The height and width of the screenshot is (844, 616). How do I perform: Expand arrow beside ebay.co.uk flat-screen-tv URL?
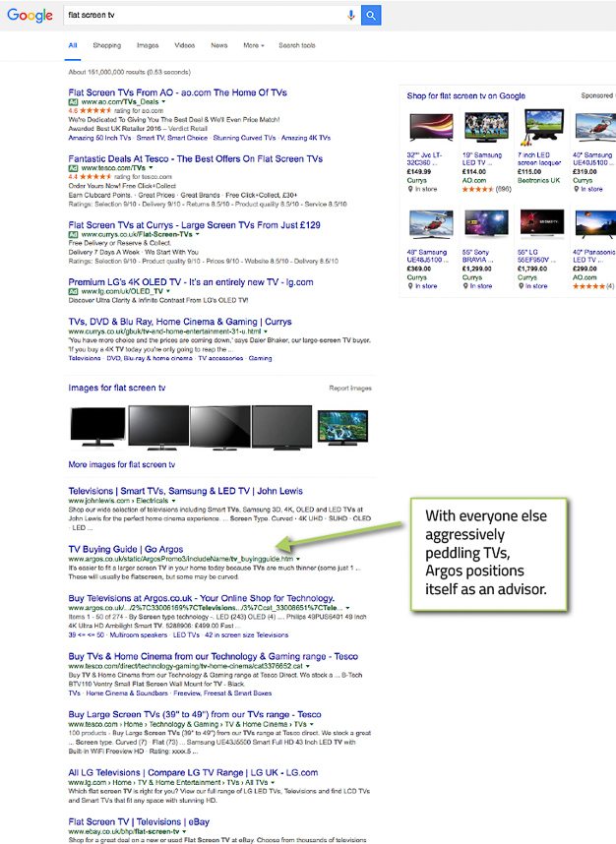click(184, 831)
